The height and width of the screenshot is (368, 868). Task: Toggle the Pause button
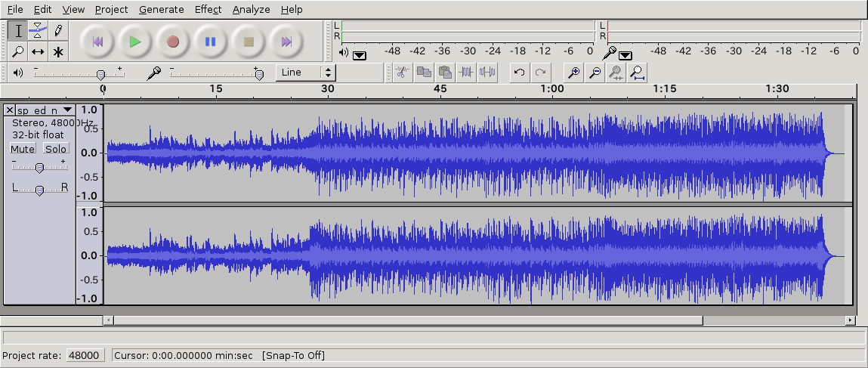(x=211, y=42)
